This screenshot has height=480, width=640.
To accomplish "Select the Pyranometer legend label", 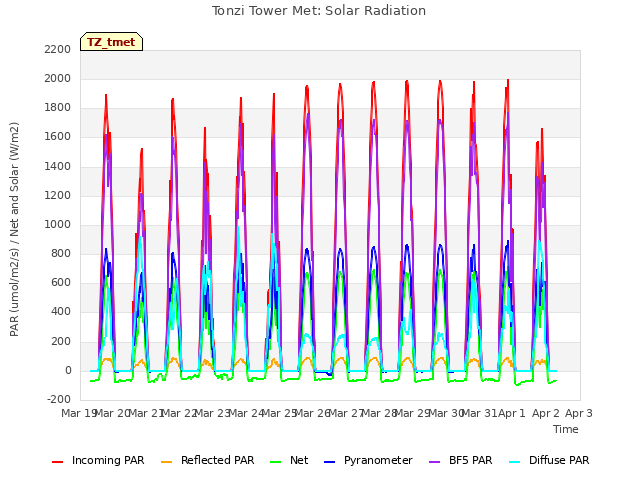I will pyautogui.click(x=378, y=460).
